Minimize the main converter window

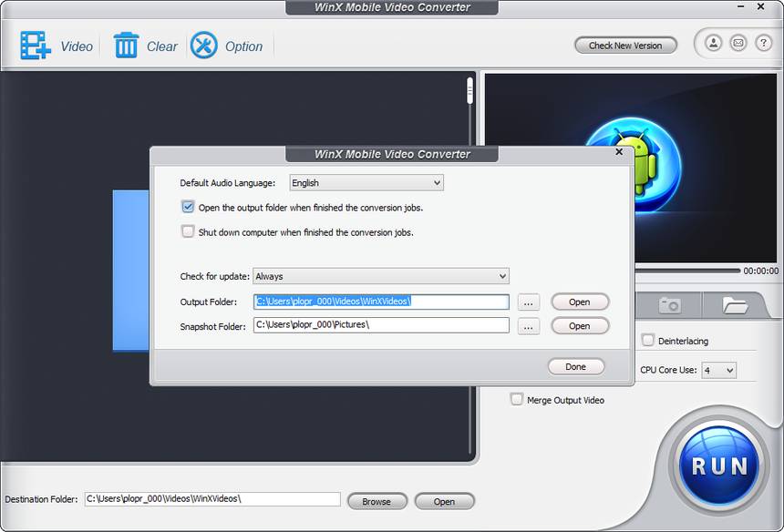(741, 7)
